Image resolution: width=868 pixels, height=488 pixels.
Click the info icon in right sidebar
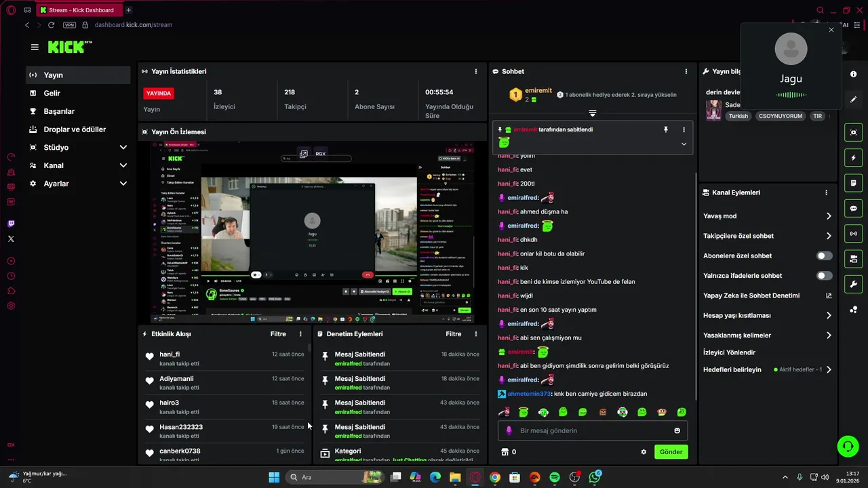click(x=854, y=74)
